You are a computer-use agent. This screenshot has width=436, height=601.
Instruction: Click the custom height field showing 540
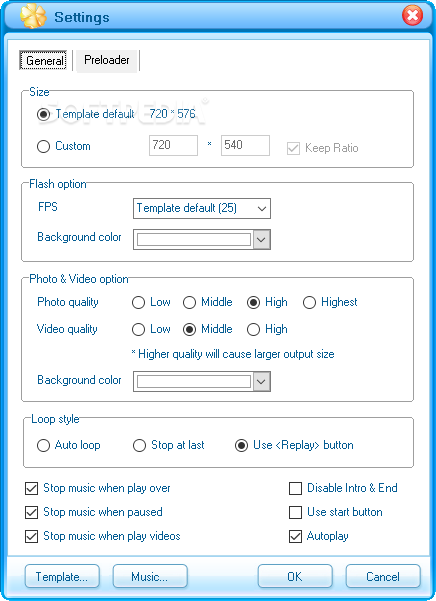245,145
